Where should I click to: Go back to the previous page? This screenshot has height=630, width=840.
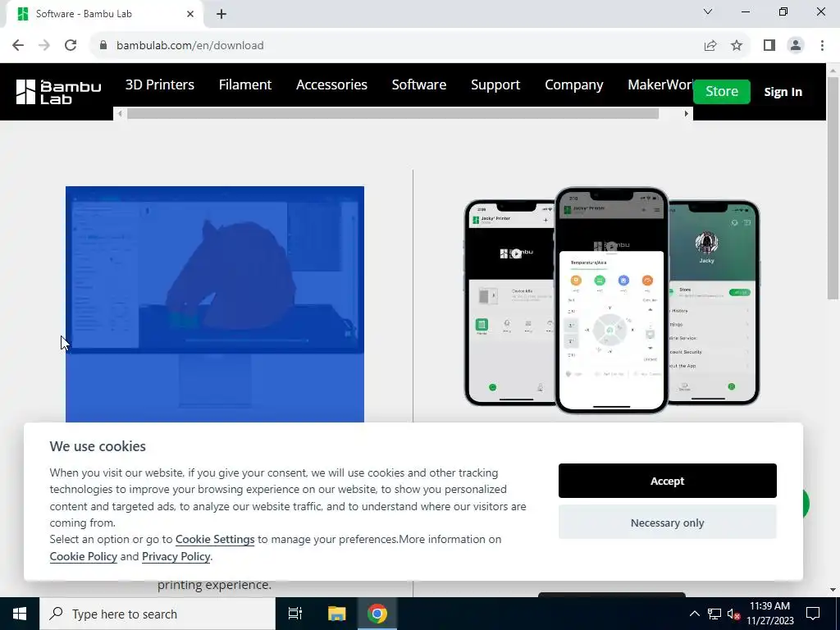click(x=18, y=46)
